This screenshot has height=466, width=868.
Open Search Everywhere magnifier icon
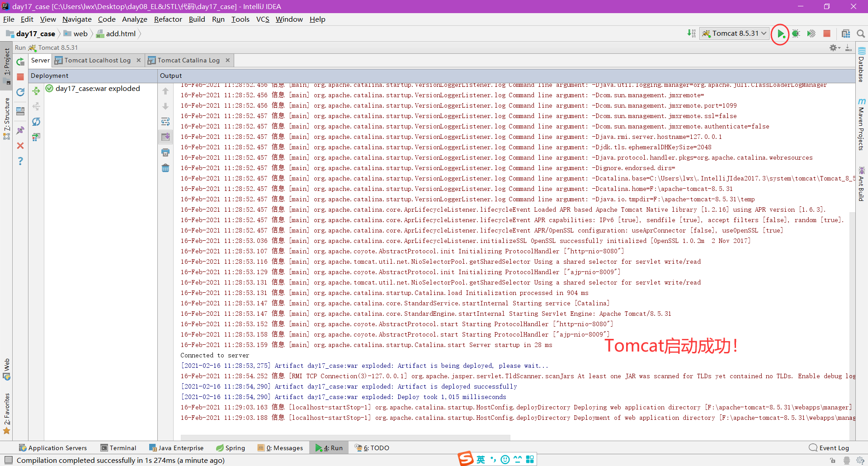(861, 34)
